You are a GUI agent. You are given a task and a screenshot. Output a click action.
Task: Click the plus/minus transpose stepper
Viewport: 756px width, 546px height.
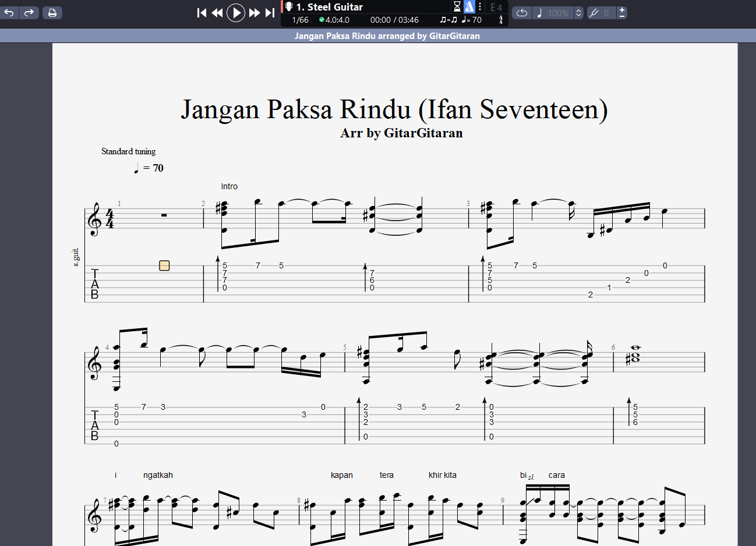[x=622, y=13]
